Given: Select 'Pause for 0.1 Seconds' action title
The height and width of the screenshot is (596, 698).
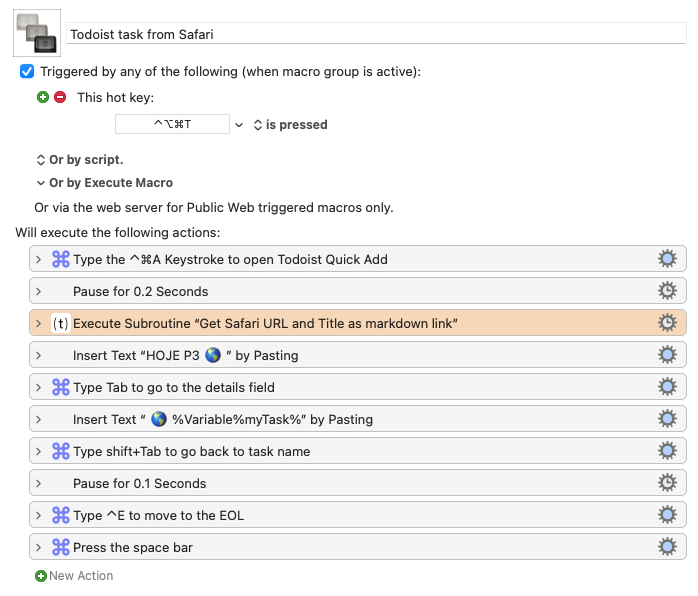Looking at the screenshot, I should click(x=140, y=484).
